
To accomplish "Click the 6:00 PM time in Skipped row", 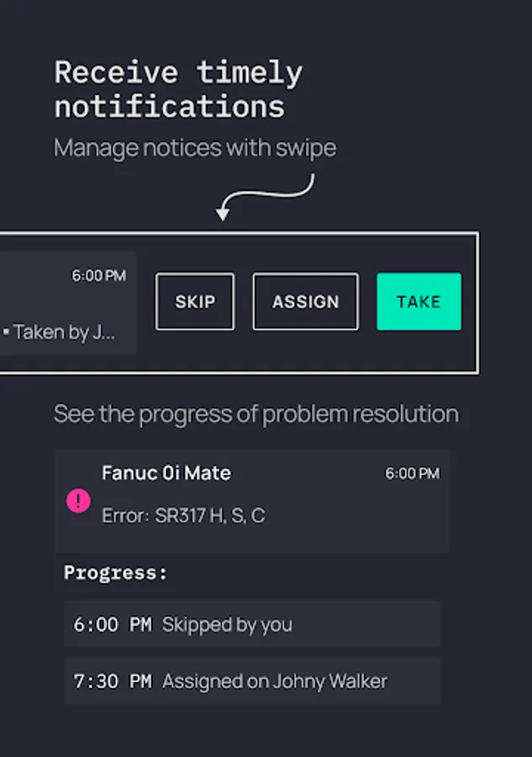I will click(x=112, y=624).
